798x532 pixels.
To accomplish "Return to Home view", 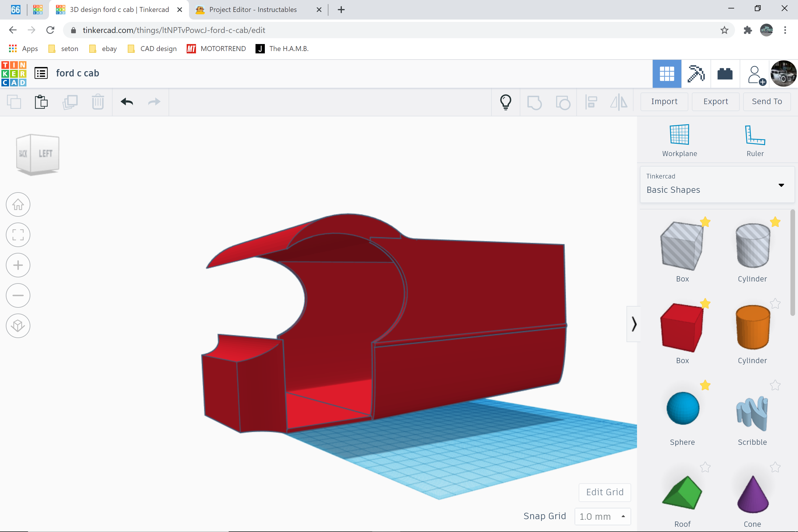I will 18,204.
